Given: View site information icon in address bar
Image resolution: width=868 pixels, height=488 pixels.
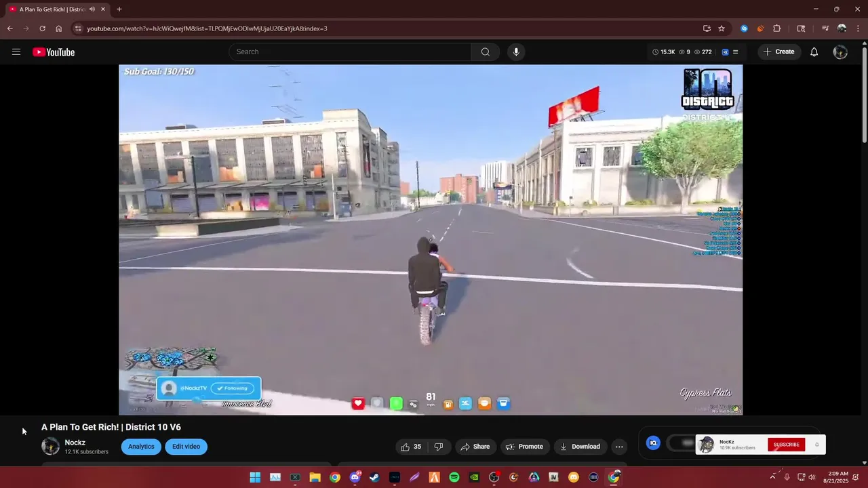Looking at the screenshot, I should tap(78, 28).
